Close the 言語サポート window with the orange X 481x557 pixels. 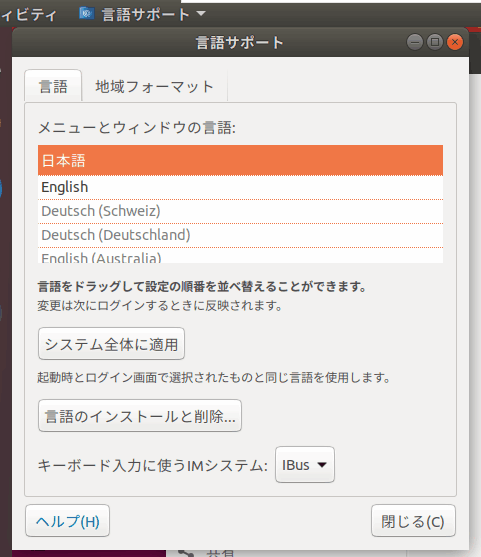coord(455,42)
